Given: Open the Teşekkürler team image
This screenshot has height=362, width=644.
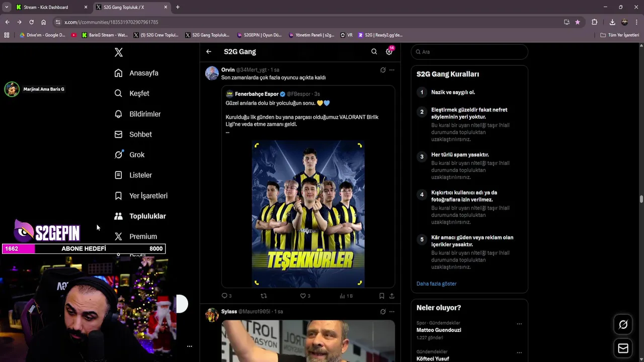Looking at the screenshot, I should tap(308, 214).
